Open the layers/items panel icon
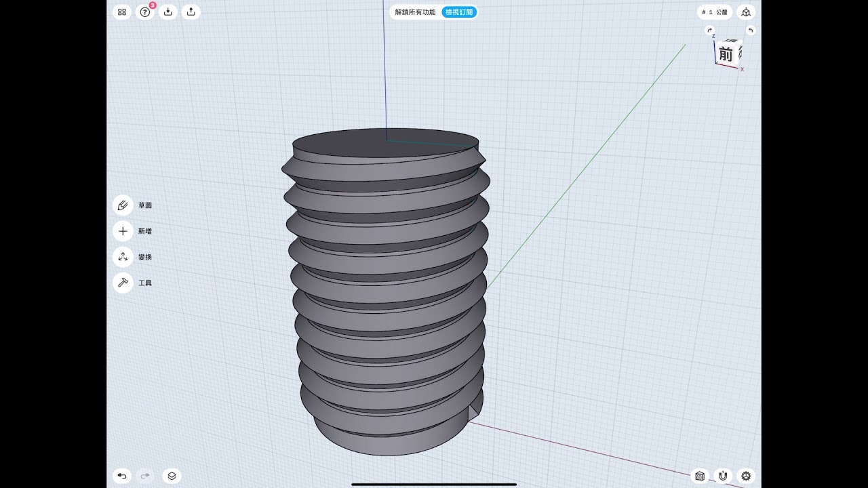The height and width of the screenshot is (488, 868). pos(172,476)
